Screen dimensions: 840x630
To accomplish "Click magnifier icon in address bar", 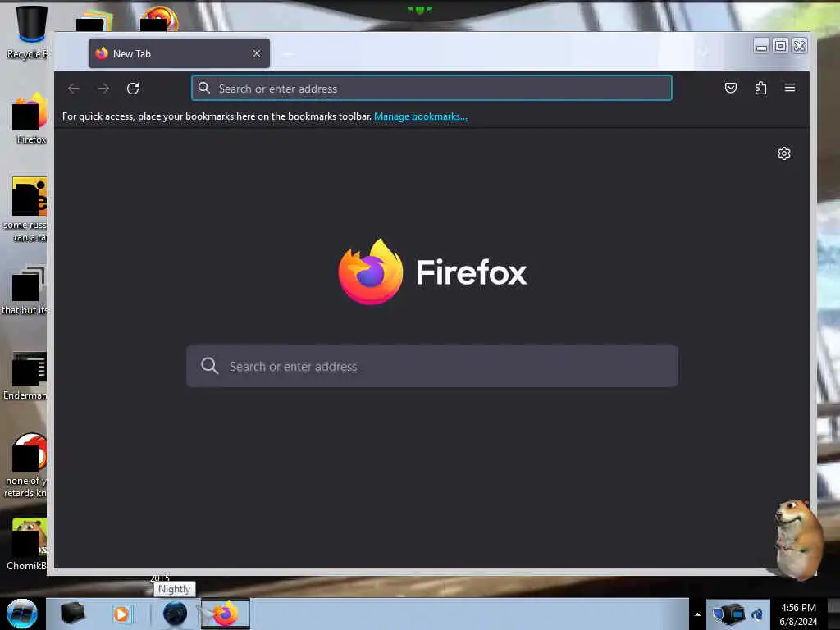I will point(204,88).
